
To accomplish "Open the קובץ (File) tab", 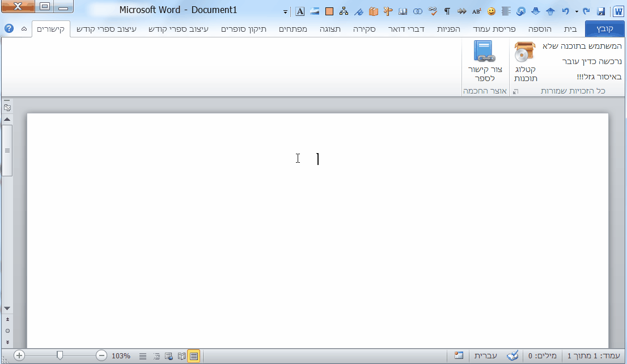I will (604, 29).
